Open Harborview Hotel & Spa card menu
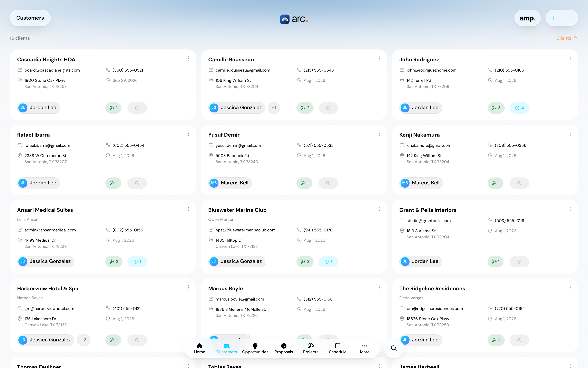 coord(189,288)
